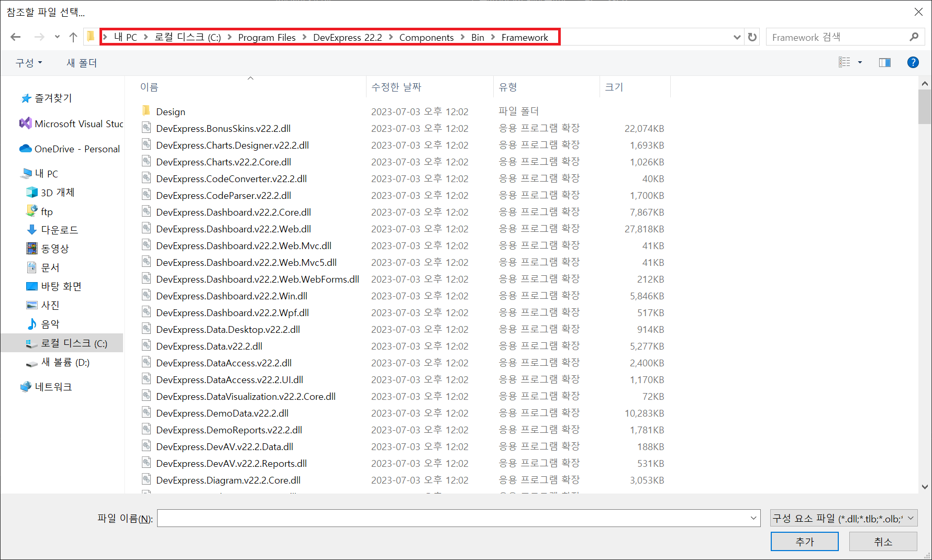The height and width of the screenshot is (560, 932).
Task: Refresh the Framework folder listing
Action: [x=752, y=37]
